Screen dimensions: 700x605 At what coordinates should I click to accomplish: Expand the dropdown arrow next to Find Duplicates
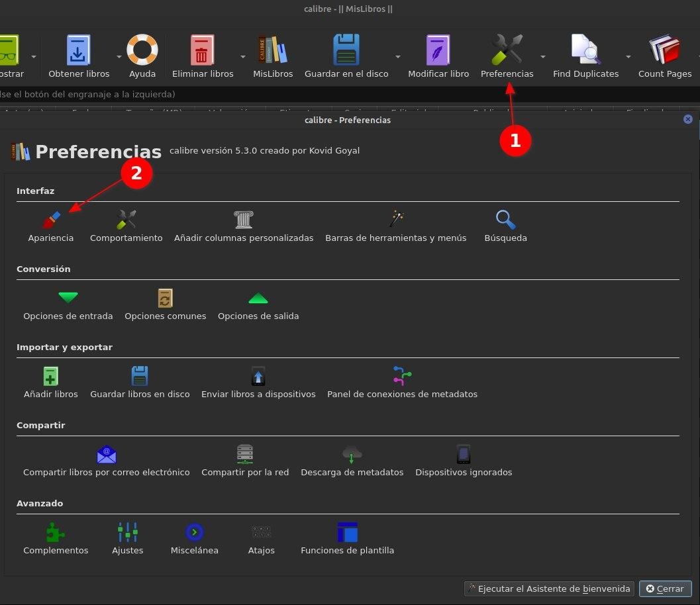pyautogui.click(x=628, y=57)
